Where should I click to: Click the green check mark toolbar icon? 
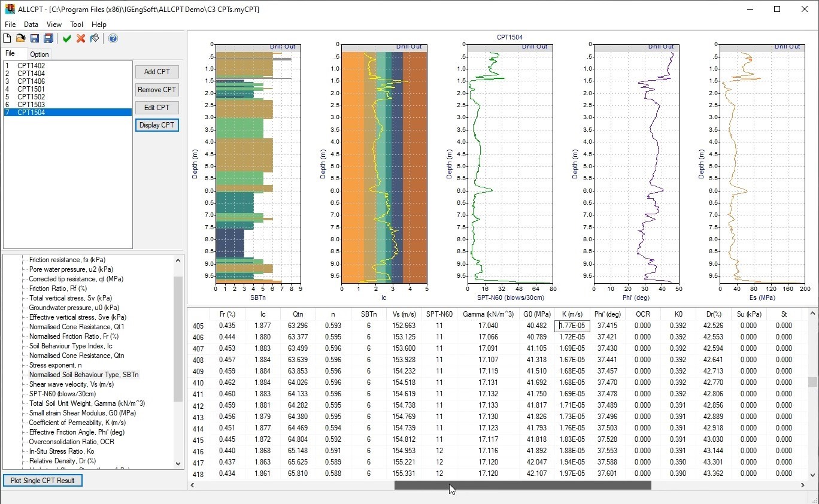(67, 38)
